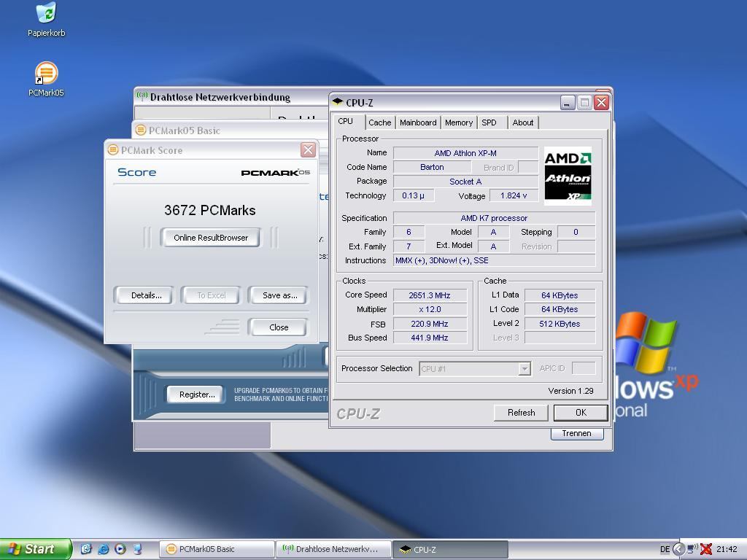Click the To Excel button
This screenshot has height=560, width=747.
point(212,295)
